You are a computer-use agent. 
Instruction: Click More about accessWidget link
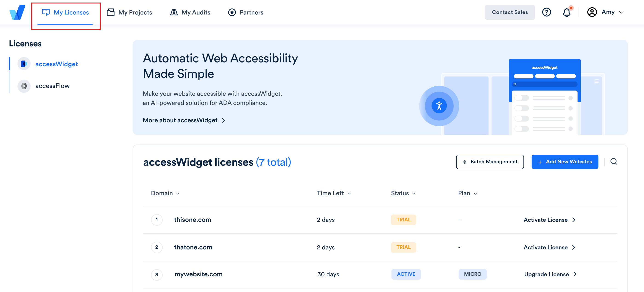(184, 120)
